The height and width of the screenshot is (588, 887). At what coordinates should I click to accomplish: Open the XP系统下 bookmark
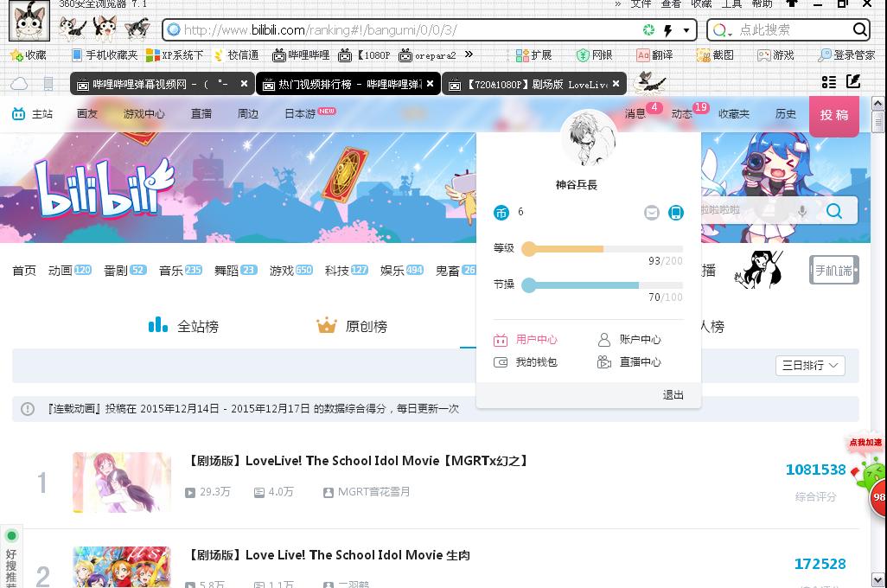[x=175, y=54]
